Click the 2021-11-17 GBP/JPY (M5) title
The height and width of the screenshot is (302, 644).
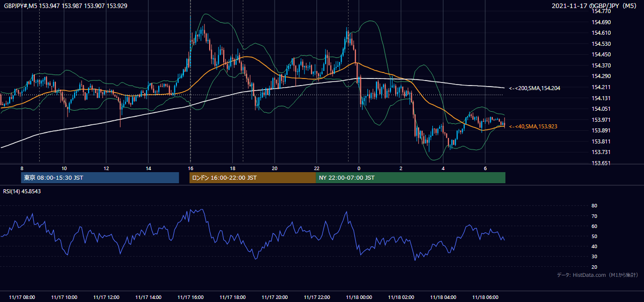(x=595, y=6)
